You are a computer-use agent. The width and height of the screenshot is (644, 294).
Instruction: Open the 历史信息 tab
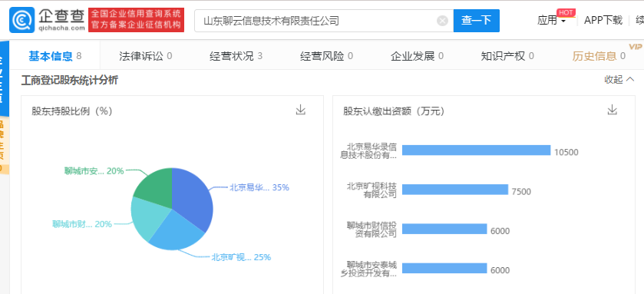point(599,56)
